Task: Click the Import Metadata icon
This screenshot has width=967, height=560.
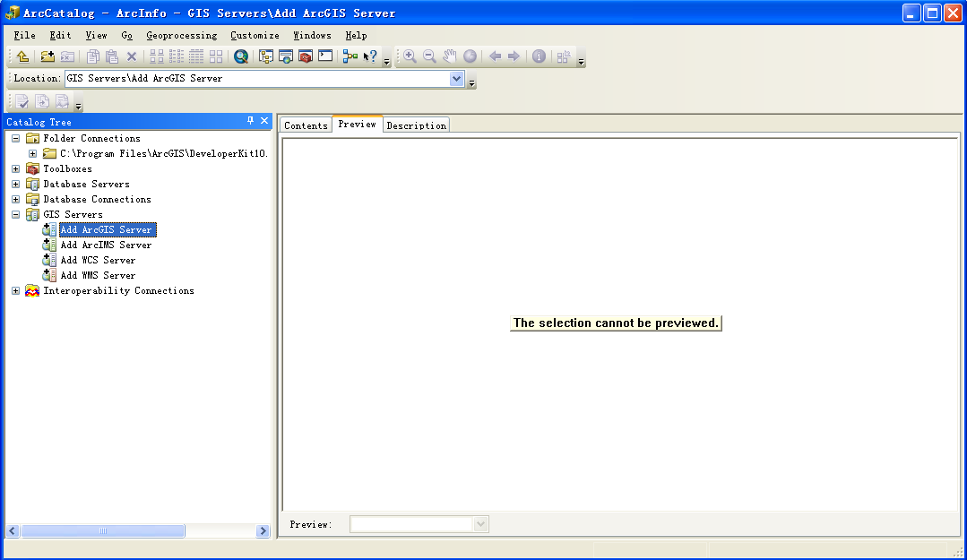Action: (62, 102)
